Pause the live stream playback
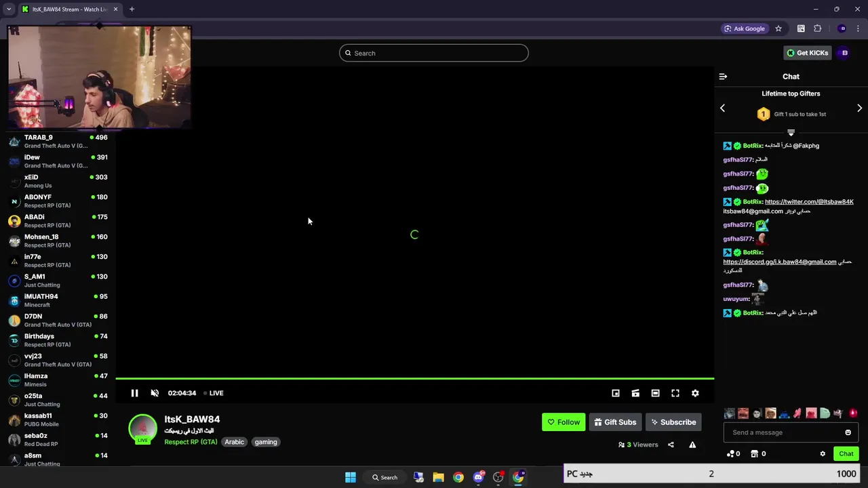868x488 pixels. tap(134, 393)
